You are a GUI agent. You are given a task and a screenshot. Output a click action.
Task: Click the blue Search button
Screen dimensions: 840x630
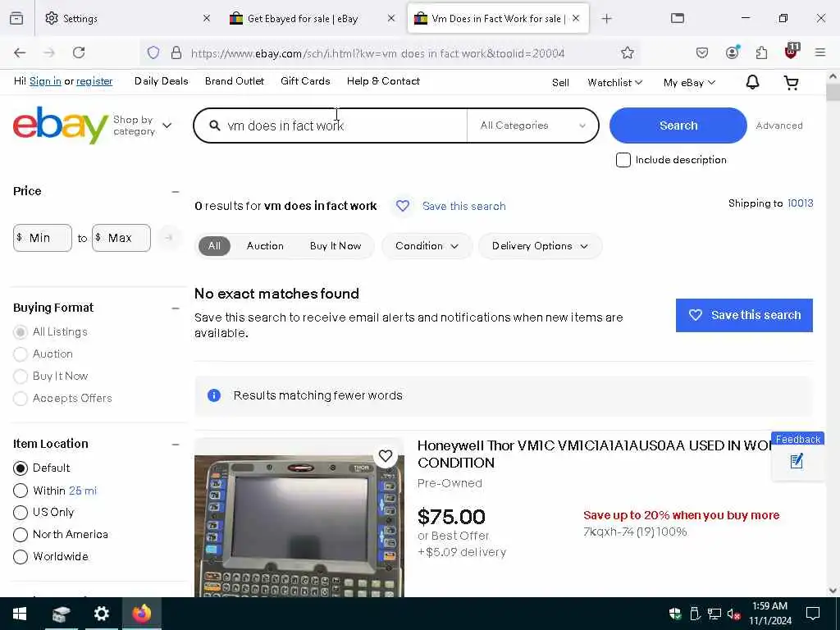click(x=678, y=126)
